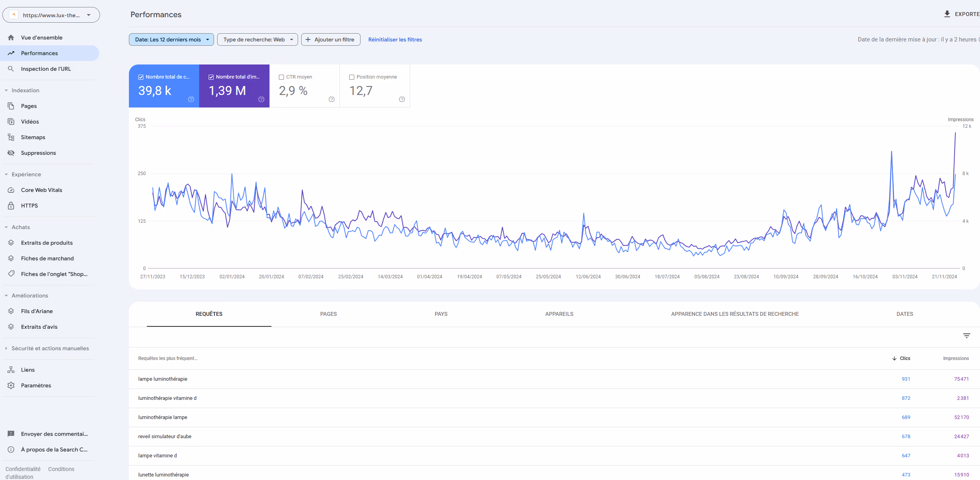
Task: Switch to the APPAREILS tab
Action: click(x=559, y=314)
